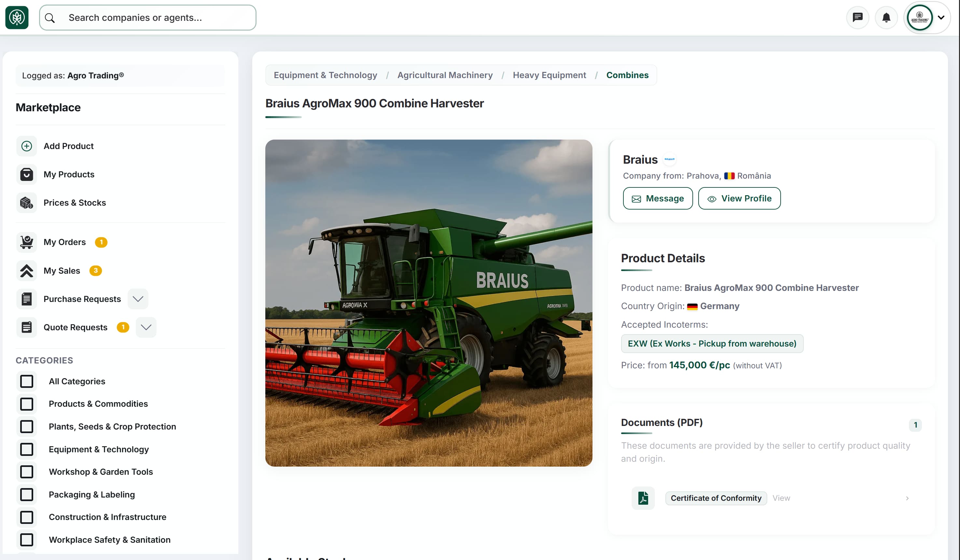The image size is (960, 560).
Task: Go to Equipment & Technology breadcrumb
Action: pos(325,75)
